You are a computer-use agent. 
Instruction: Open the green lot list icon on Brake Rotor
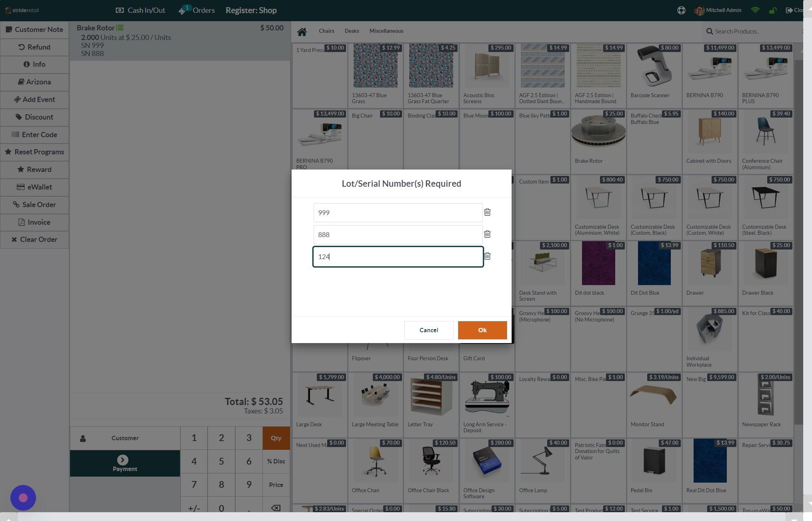tap(120, 28)
